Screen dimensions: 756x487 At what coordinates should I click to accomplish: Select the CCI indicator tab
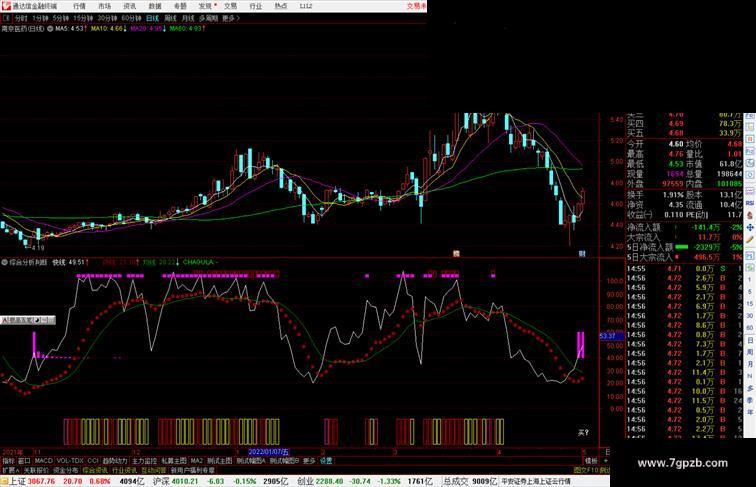(93, 461)
